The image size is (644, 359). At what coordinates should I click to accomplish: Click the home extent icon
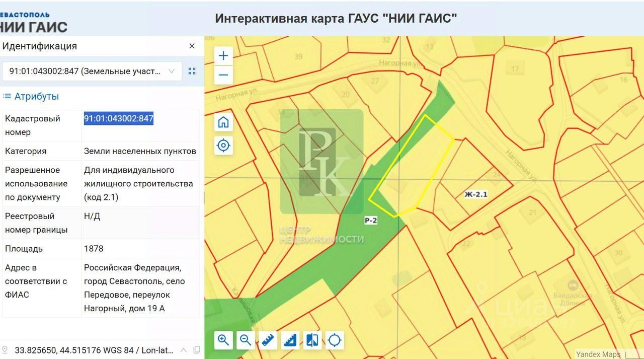point(223,122)
